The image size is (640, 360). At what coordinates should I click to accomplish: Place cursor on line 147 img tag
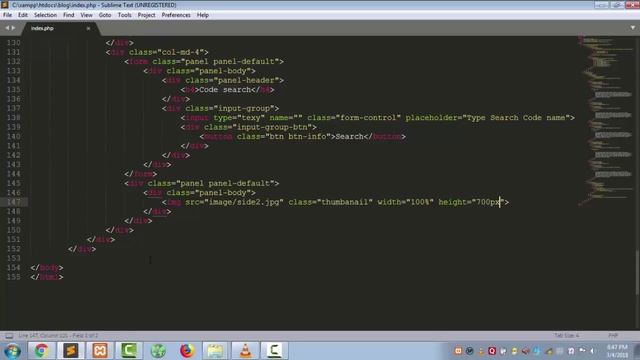(x=335, y=202)
